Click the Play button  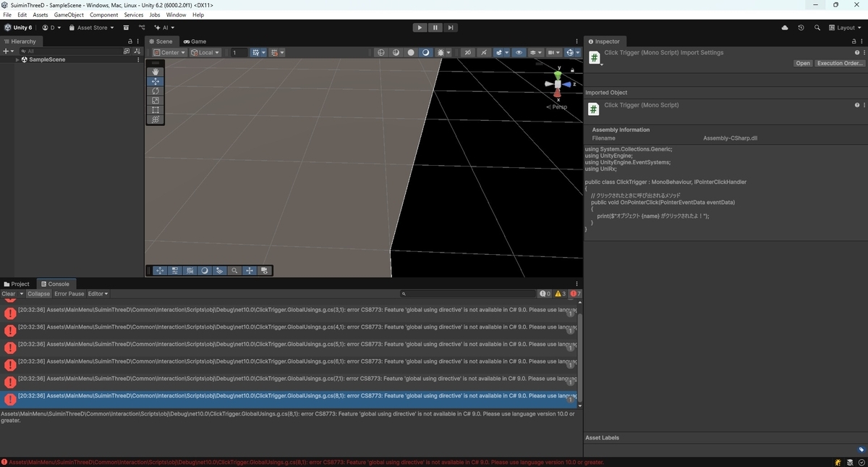pos(420,28)
